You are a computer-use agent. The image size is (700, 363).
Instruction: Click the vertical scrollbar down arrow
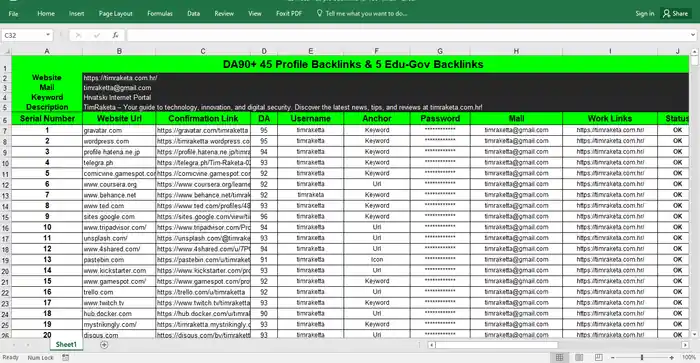(694, 334)
